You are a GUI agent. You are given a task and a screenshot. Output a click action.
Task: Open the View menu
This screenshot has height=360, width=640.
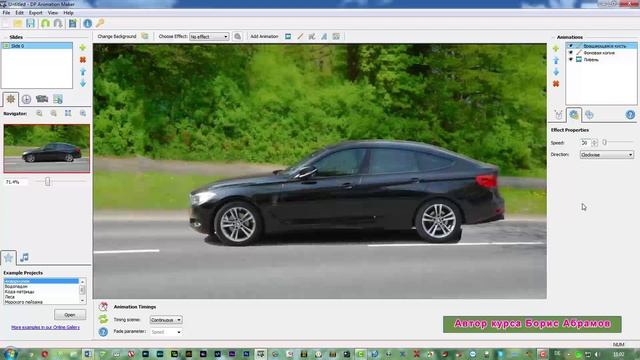coord(53,13)
